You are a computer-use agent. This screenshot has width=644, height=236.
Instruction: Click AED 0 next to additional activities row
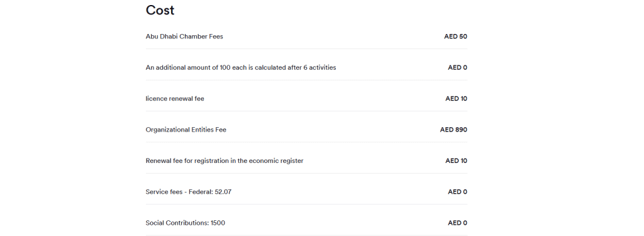458,67
